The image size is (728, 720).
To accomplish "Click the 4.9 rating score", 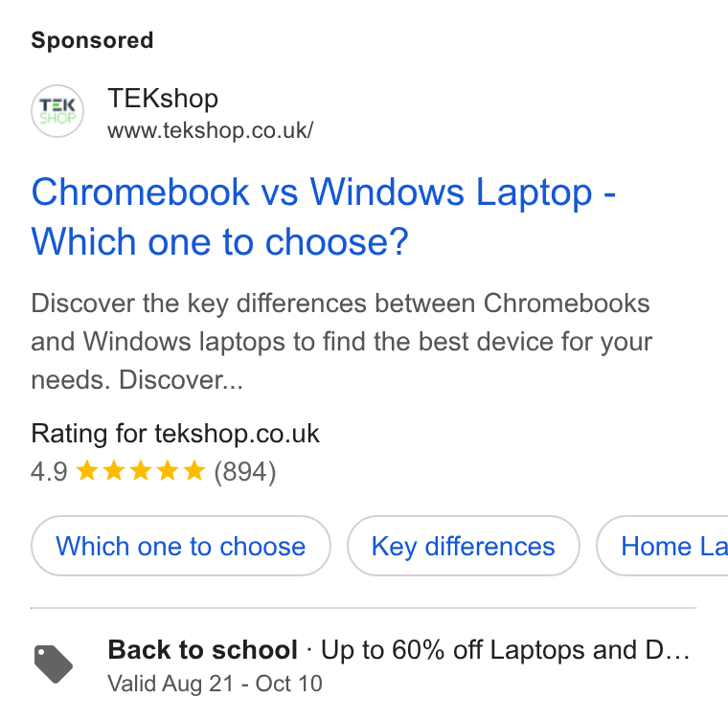I will 49,472.
